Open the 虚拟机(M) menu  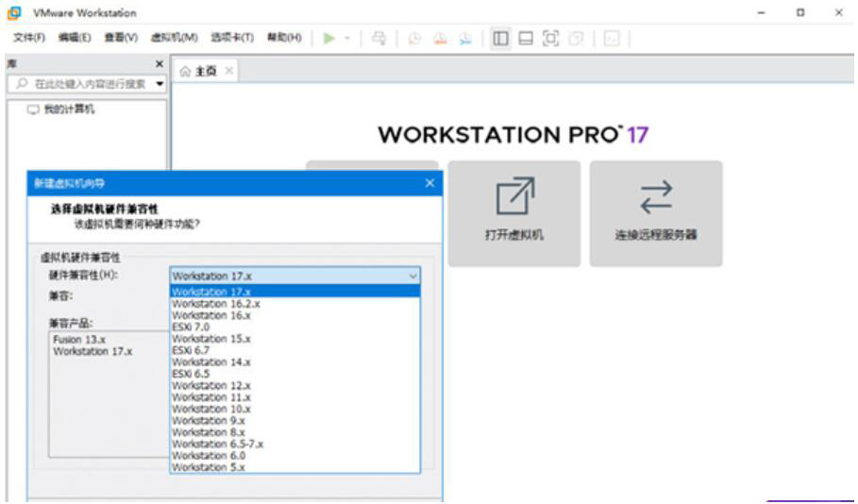pos(174,38)
